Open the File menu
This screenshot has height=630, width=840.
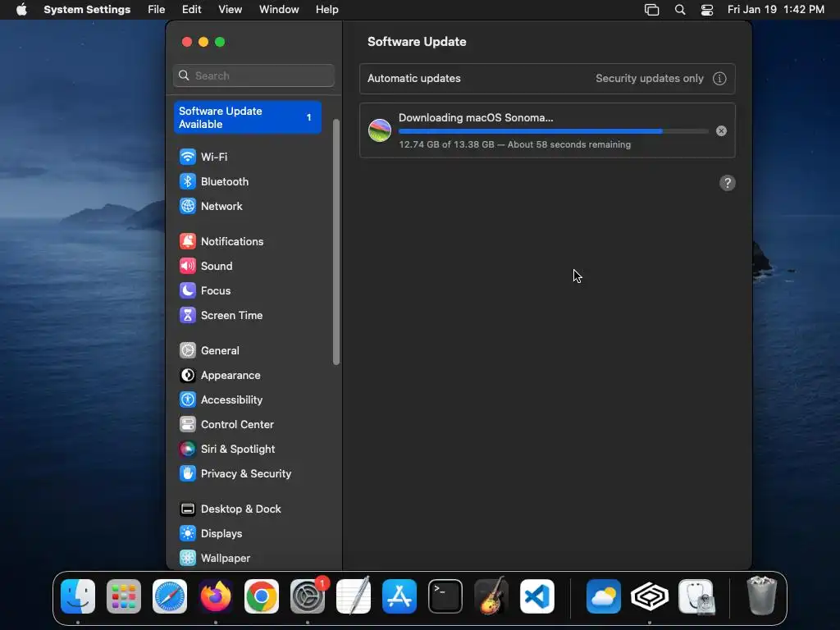coord(157,10)
